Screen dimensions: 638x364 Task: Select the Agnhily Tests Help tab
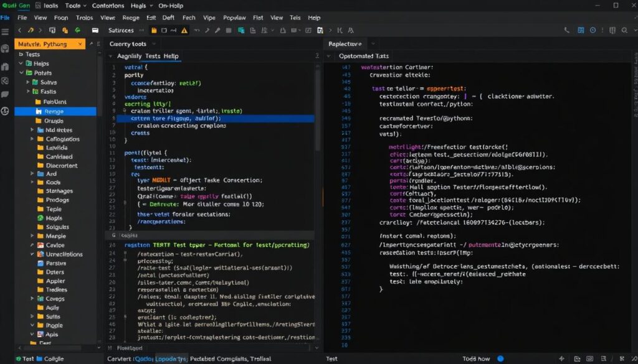coord(148,56)
